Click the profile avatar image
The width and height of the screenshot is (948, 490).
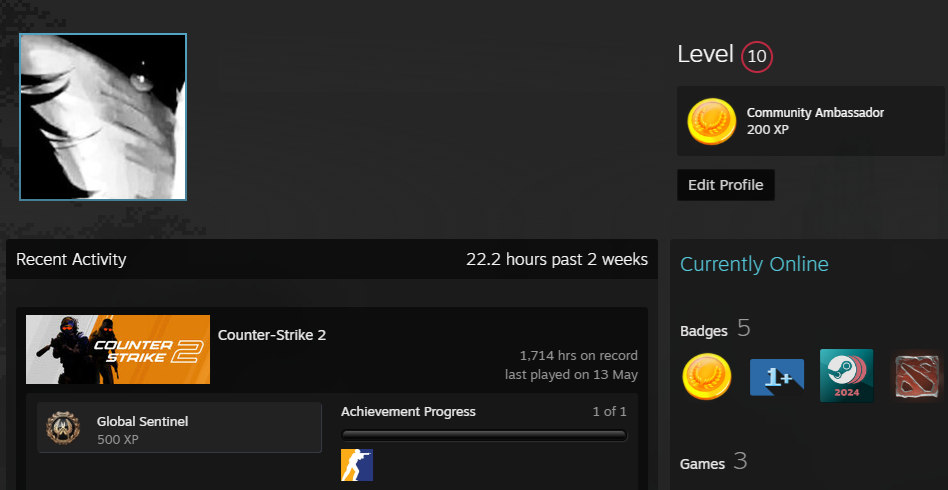pos(103,117)
